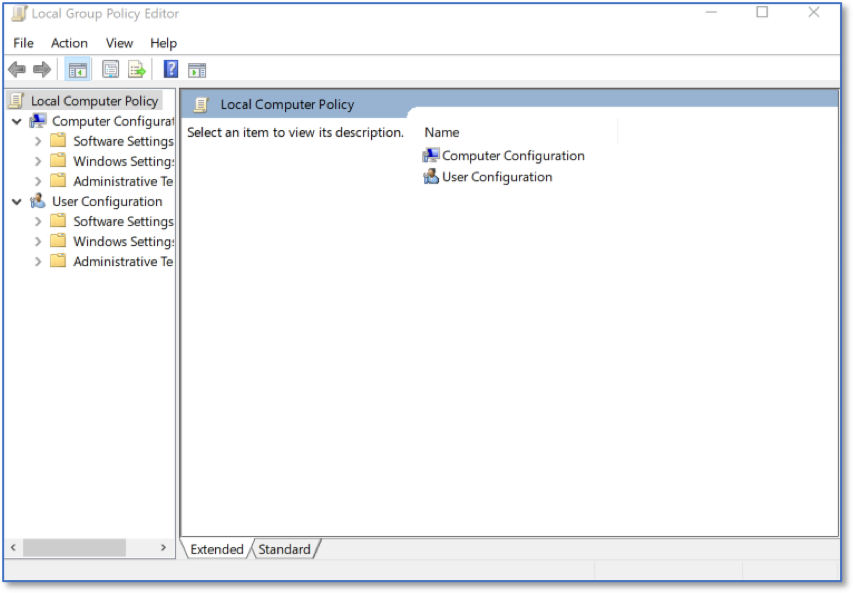This screenshot has width=854, height=593.
Task: Click Software Settings folder icon under Computer Configuration
Action: click(58, 140)
